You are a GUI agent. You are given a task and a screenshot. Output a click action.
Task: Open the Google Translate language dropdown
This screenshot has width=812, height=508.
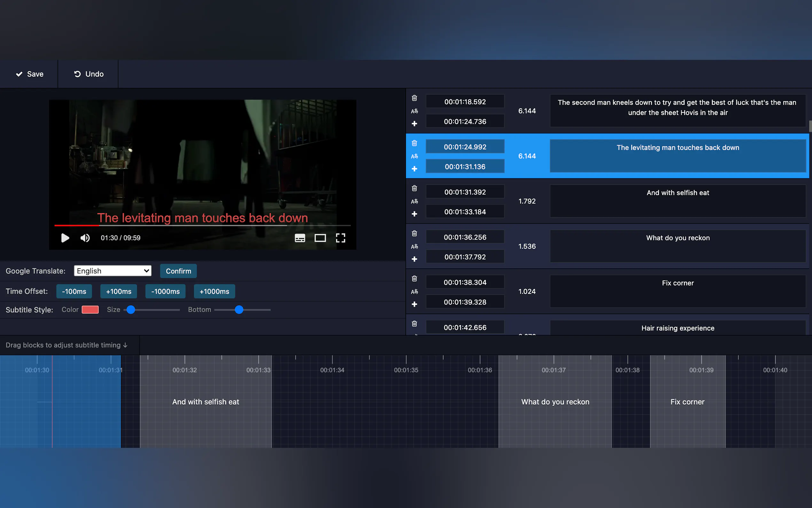click(113, 271)
